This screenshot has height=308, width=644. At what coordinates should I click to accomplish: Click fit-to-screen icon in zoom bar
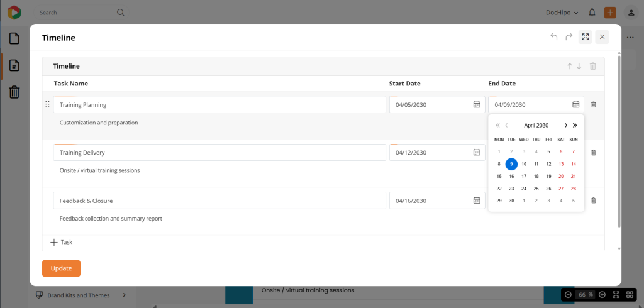point(616,294)
